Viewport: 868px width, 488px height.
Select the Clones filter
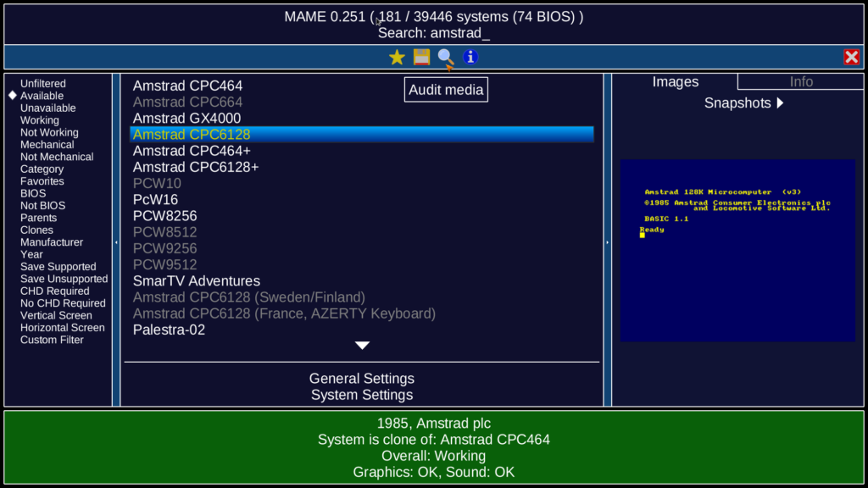coord(36,230)
